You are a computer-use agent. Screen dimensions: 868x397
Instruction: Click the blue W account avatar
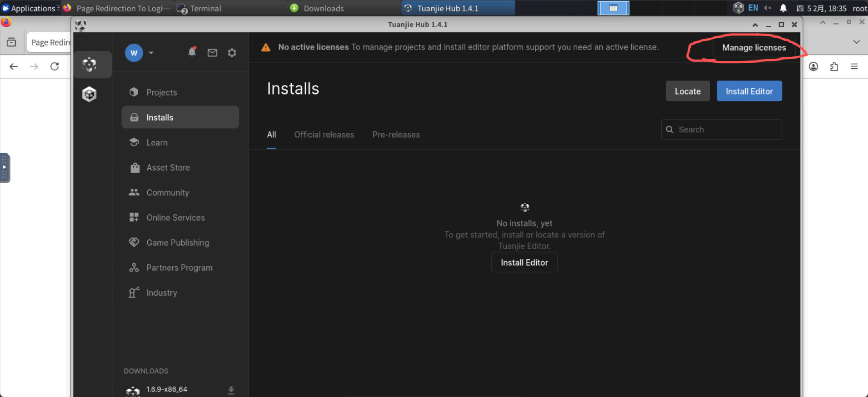coord(134,53)
